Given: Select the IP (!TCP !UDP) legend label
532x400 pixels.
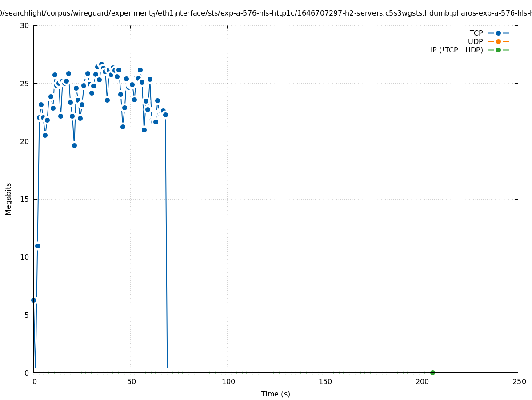Looking at the screenshot, I should click(456, 50).
